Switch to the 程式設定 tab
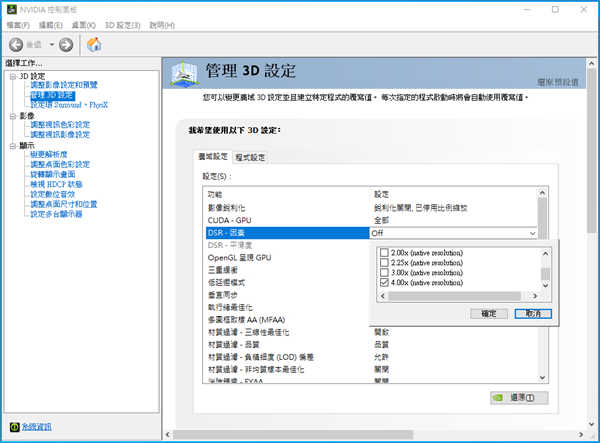This screenshot has width=600, height=443. coord(250,157)
